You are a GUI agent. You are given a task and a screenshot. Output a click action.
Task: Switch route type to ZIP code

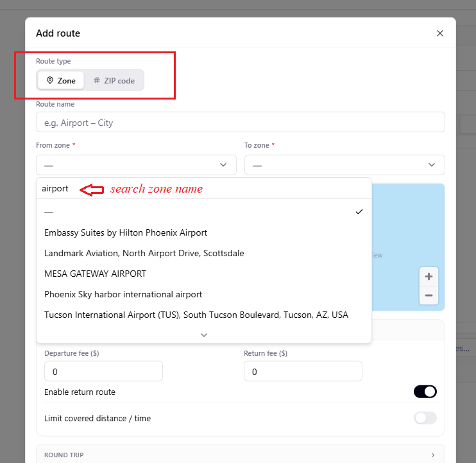pyautogui.click(x=114, y=80)
